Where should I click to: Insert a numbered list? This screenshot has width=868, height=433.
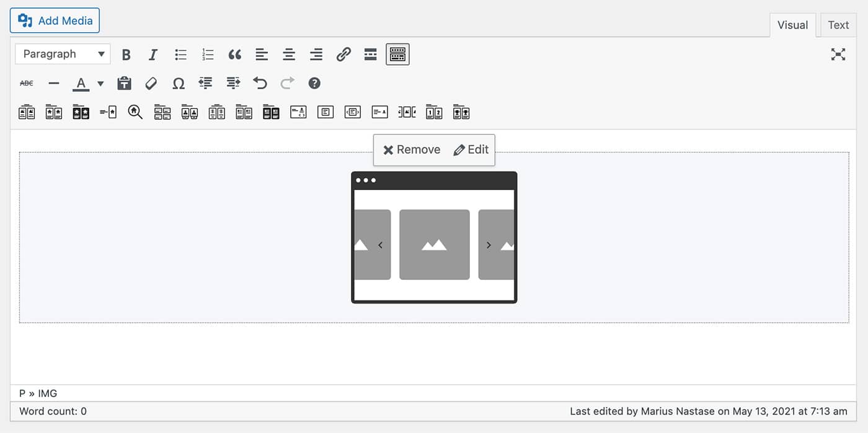(x=208, y=55)
